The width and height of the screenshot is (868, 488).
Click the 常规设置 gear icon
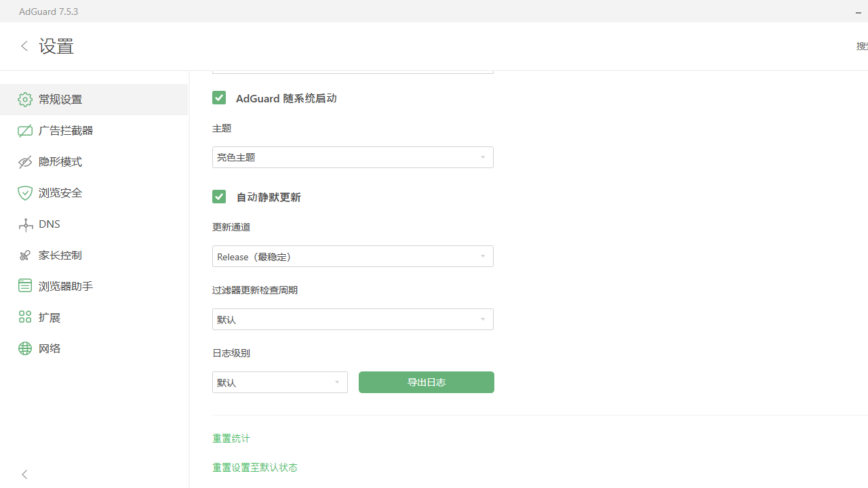tap(25, 99)
